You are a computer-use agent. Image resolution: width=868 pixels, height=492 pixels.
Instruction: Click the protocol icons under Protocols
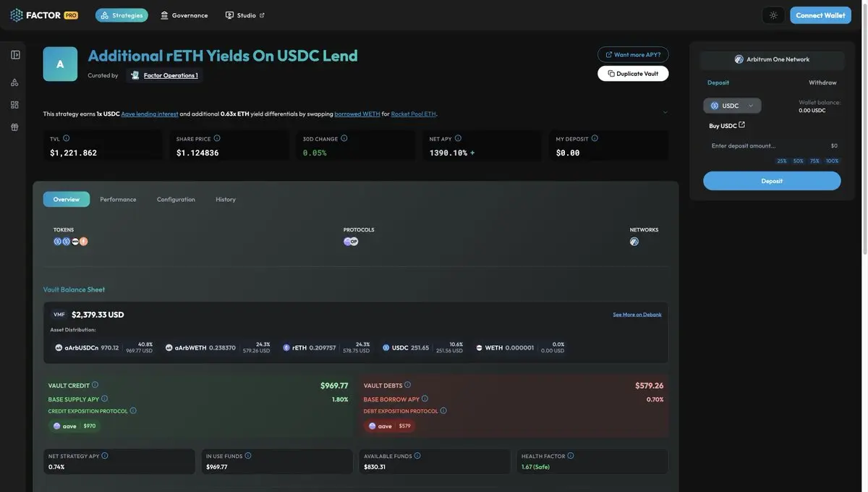tap(351, 242)
